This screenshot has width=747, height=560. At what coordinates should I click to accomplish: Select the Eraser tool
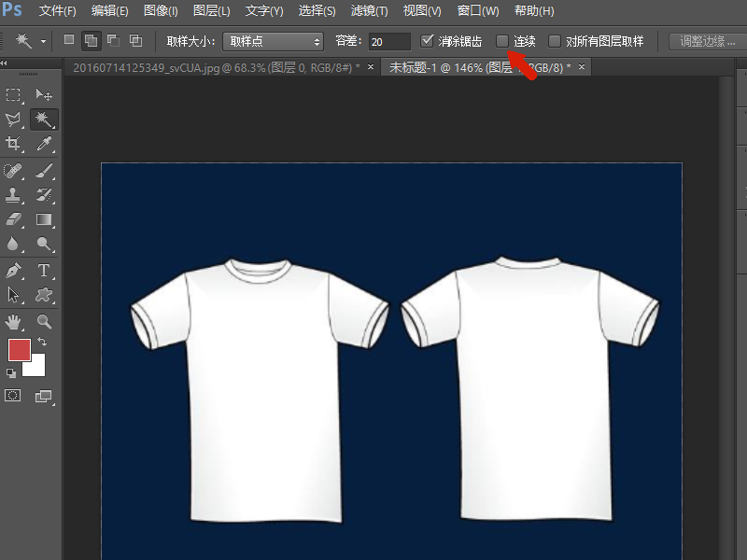(x=14, y=218)
